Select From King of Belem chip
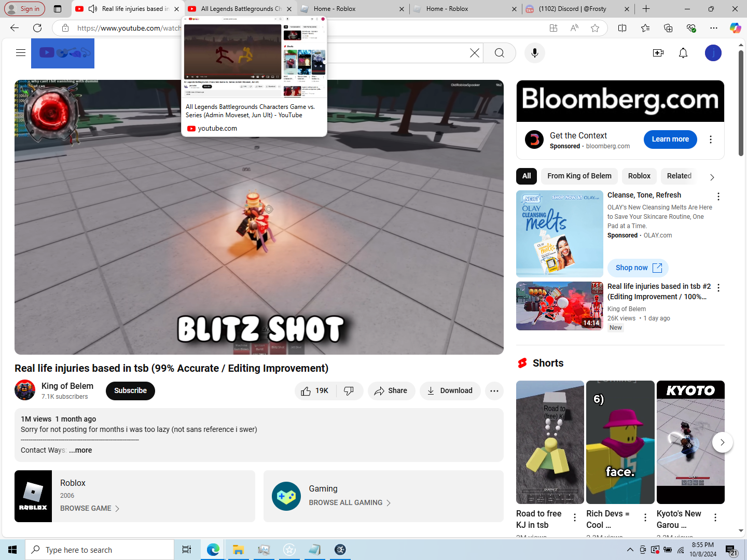The height and width of the screenshot is (560, 747). pos(579,176)
